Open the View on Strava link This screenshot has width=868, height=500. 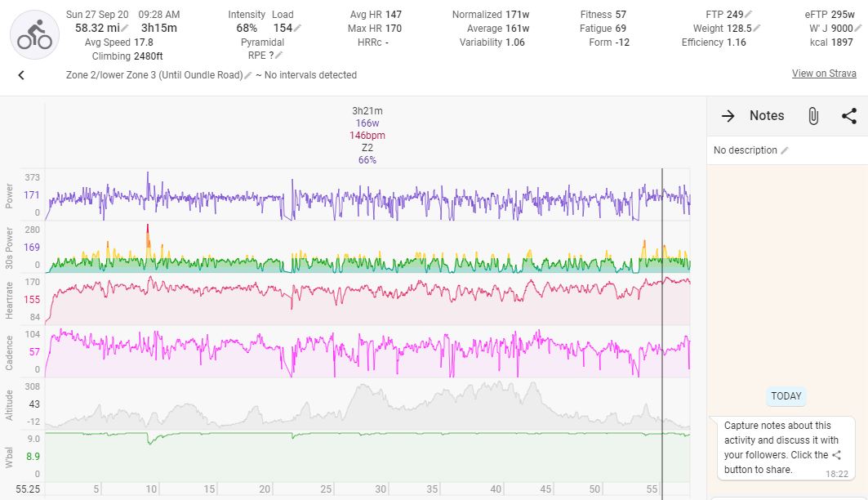click(824, 74)
